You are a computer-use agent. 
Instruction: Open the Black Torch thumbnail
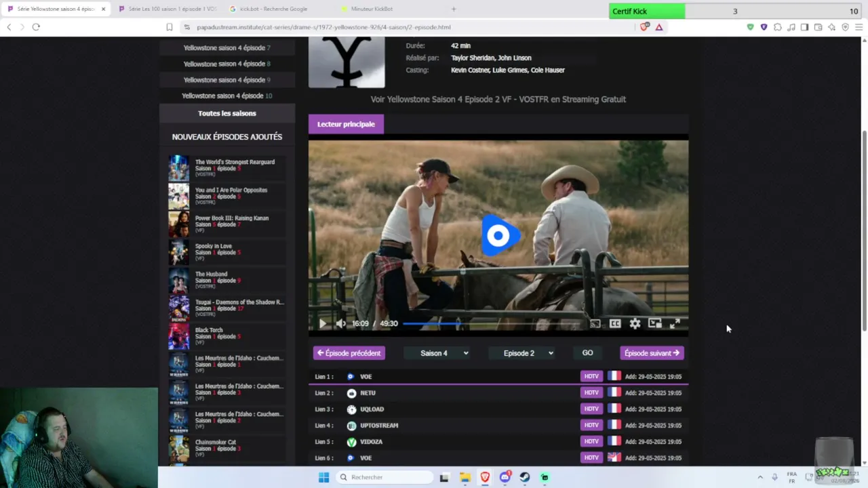click(179, 336)
